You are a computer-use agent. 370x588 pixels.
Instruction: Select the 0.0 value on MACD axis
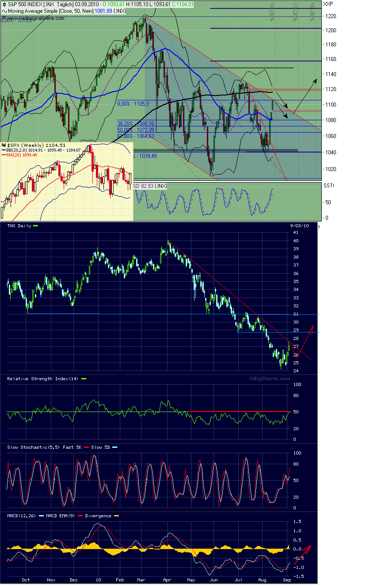coord(297,550)
